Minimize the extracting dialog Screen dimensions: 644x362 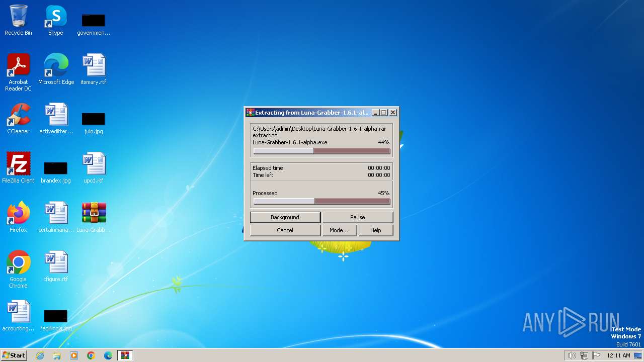pos(375,113)
